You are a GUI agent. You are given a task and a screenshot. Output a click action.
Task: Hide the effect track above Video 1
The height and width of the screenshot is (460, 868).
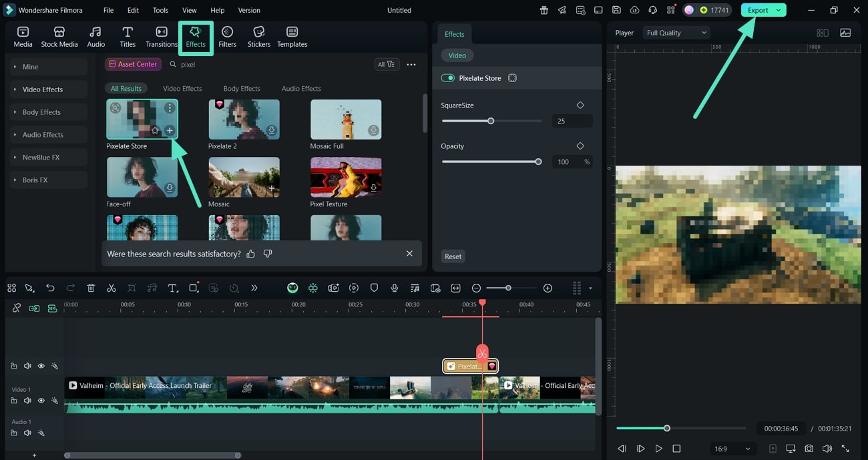pyautogui.click(x=41, y=366)
